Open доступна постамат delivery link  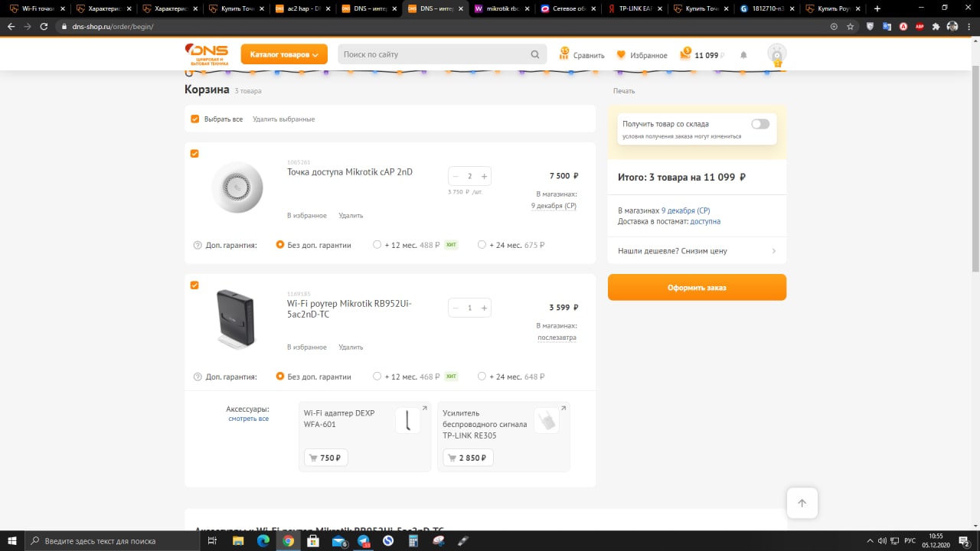(x=705, y=221)
